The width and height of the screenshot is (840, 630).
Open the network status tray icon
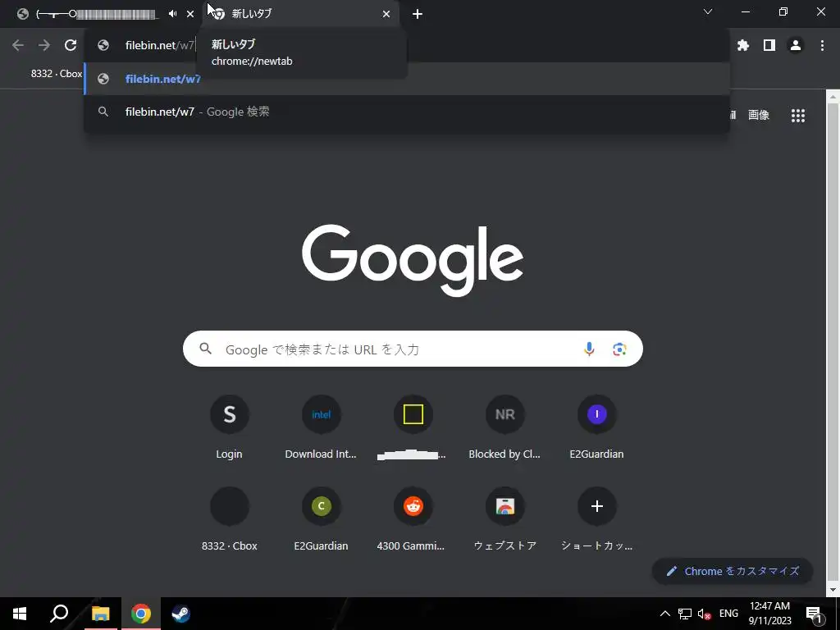(685, 614)
